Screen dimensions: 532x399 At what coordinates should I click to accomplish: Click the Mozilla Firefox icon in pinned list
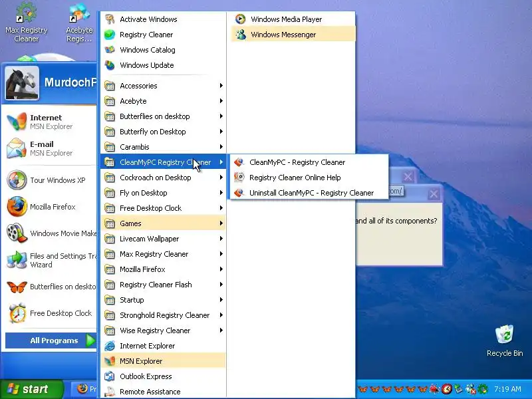point(17,207)
